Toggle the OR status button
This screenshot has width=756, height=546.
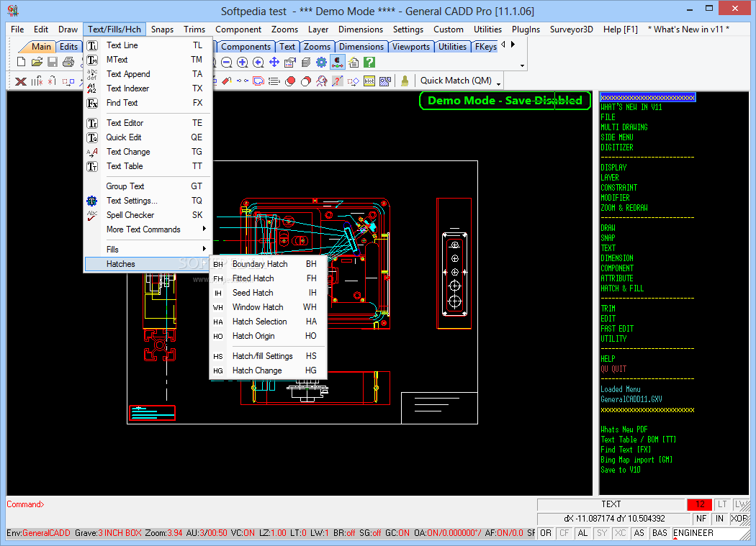(546, 533)
